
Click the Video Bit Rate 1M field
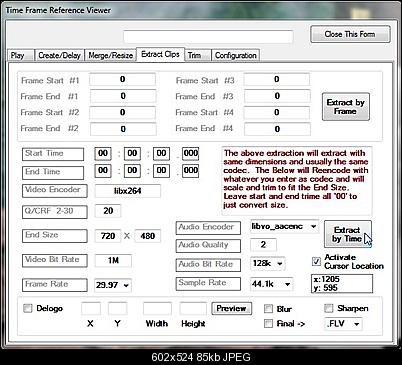click(113, 260)
